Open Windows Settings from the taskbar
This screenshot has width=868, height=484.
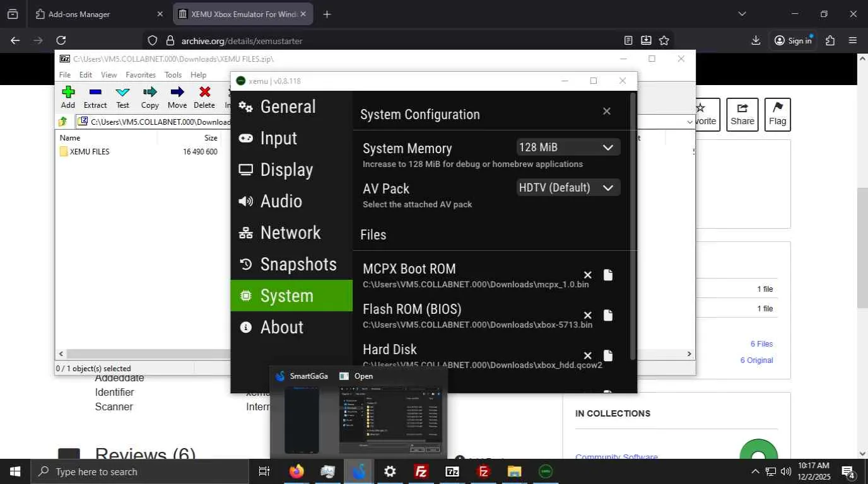click(390, 471)
